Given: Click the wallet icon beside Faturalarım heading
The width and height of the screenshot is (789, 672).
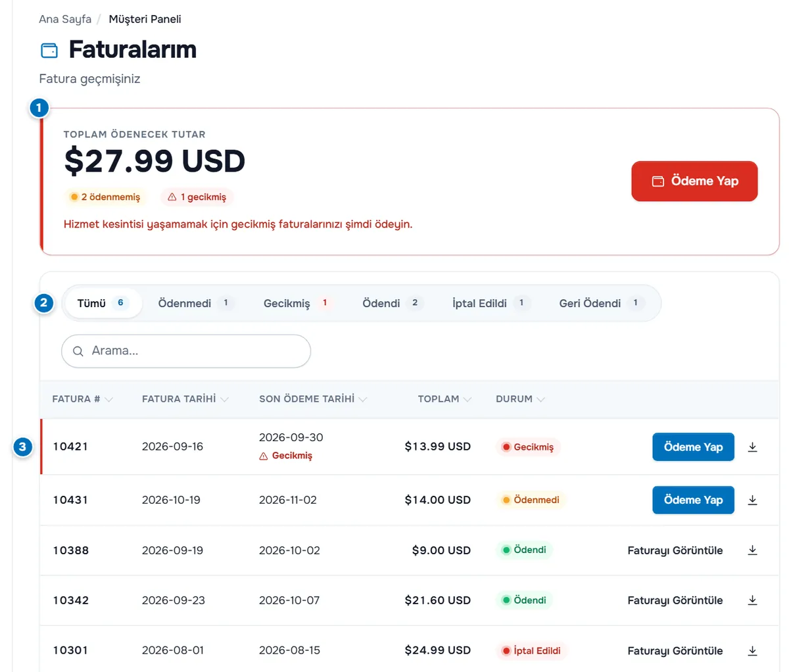Looking at the screenshot, I should click(x=49, y=50).
